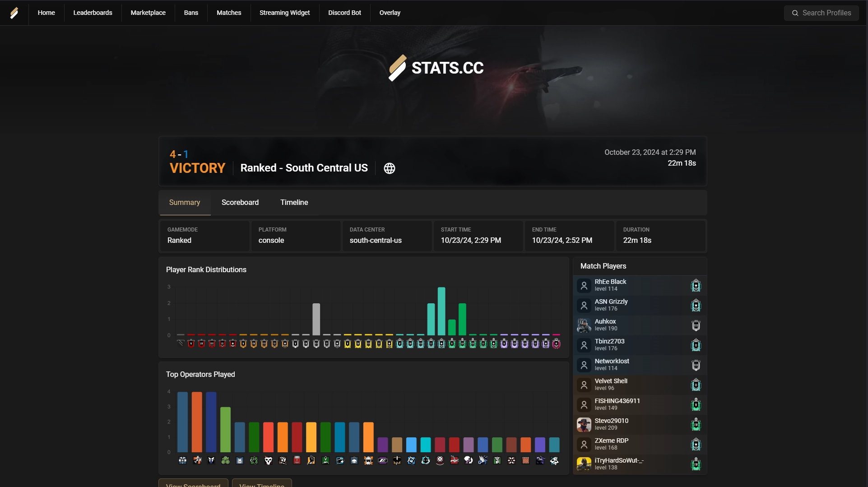868x487 pixels.
Task: Open Leaderboards from the navigation bar
Action: tap(93, 13)
